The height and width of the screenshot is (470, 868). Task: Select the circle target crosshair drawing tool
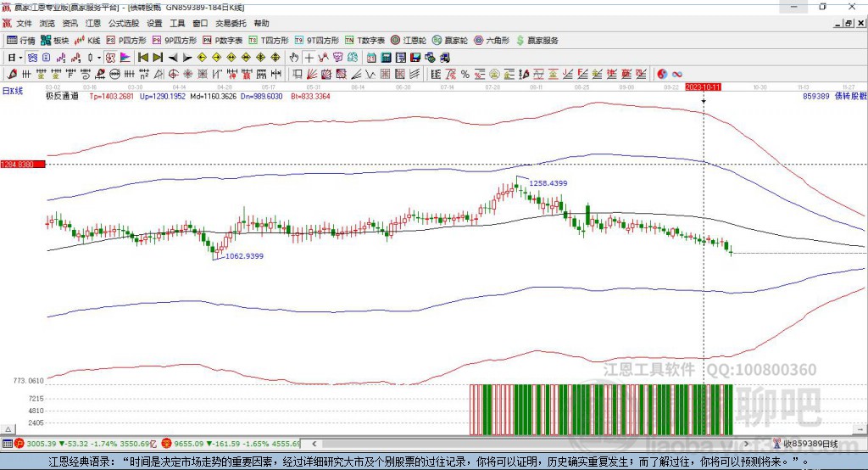(173, 75)
